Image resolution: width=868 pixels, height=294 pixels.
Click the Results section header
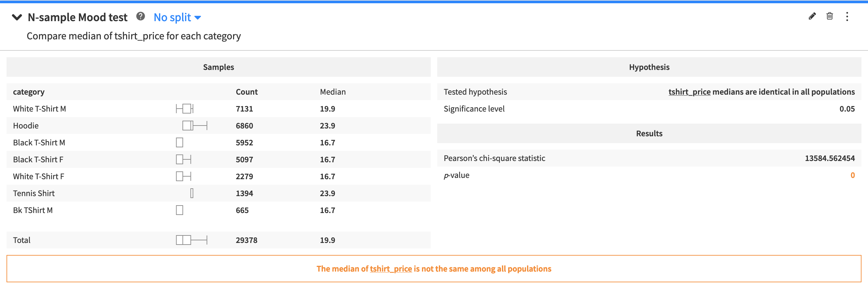(649, 134)
